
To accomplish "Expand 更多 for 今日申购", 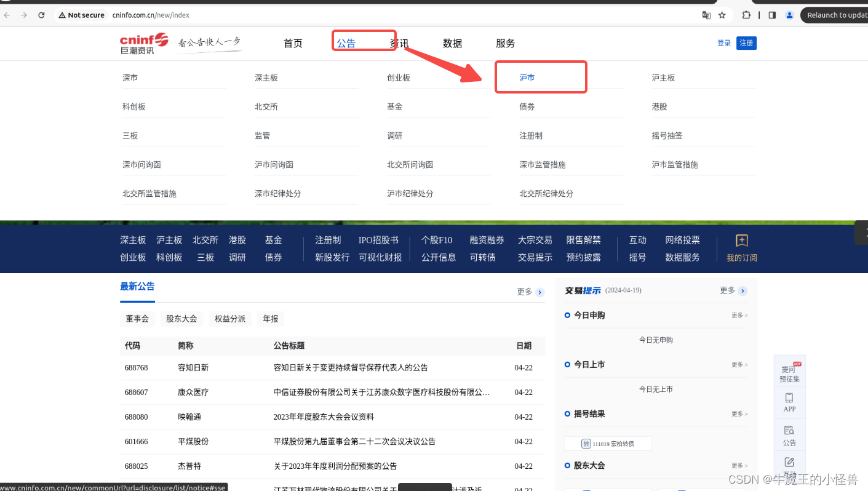I will tap(739, 315).
